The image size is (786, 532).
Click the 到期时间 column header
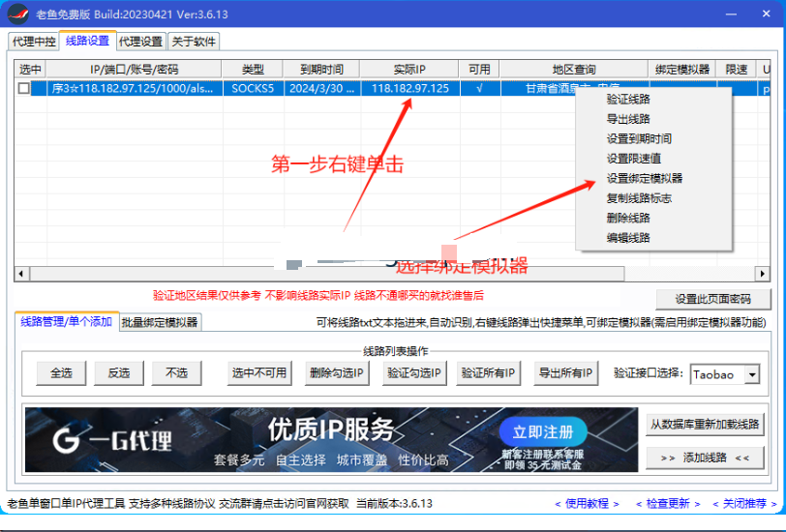tap(321, 69)
